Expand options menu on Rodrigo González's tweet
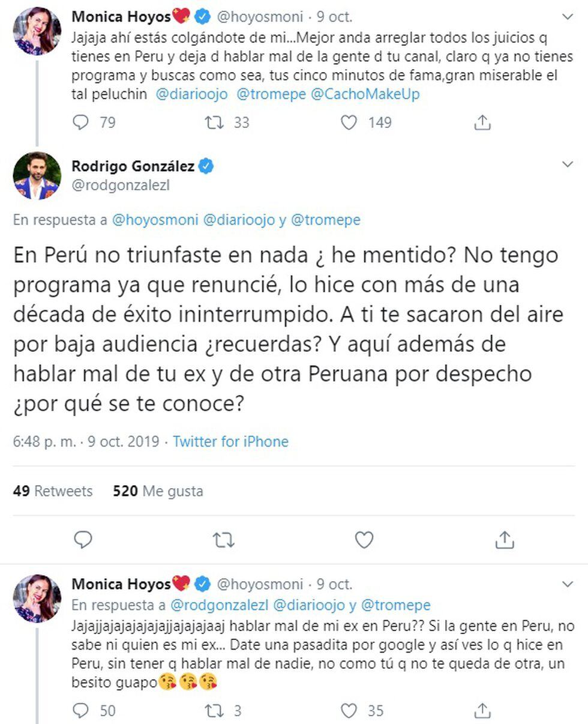 pyautogui.click(x=567, y=164)
